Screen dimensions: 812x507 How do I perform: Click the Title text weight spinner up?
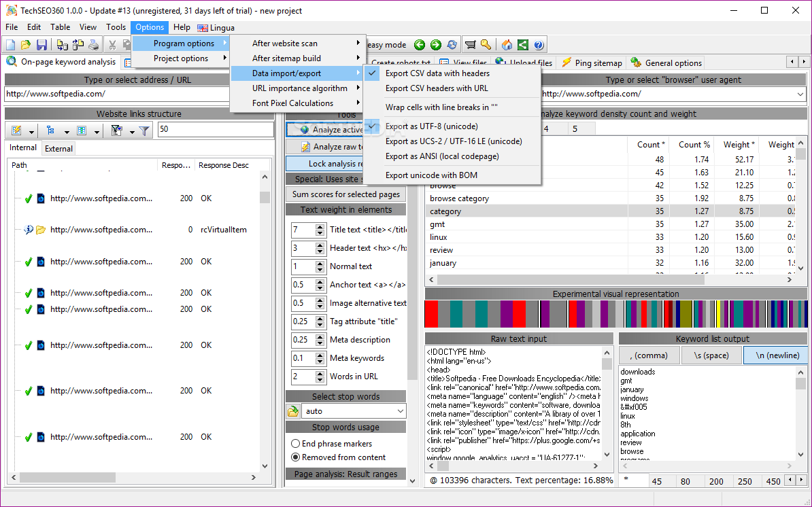(320, 226)
